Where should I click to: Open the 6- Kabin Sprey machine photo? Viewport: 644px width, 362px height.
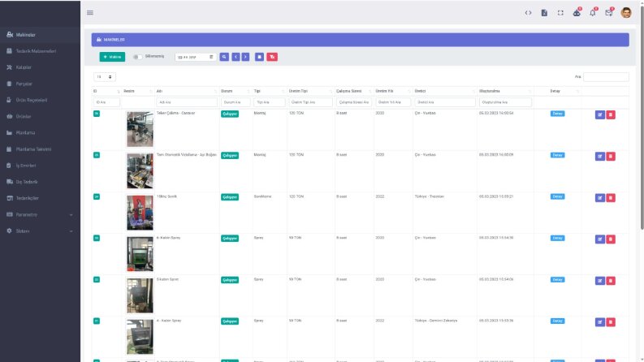coord(140,254)
